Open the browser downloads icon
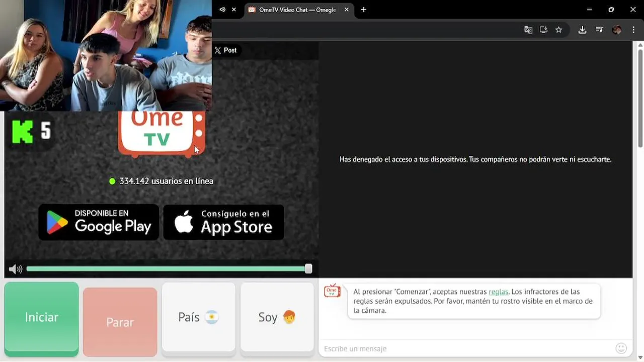 click(582, 30)
